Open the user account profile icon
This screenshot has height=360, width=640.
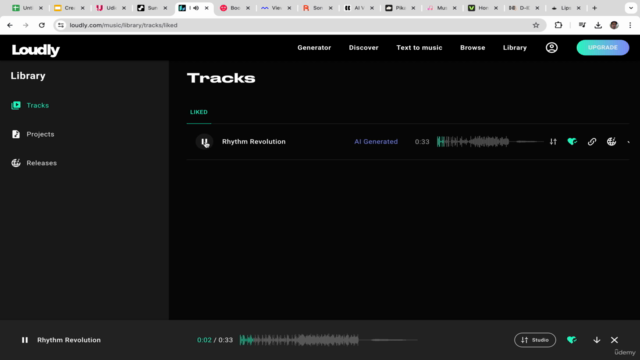coord(551,48)
